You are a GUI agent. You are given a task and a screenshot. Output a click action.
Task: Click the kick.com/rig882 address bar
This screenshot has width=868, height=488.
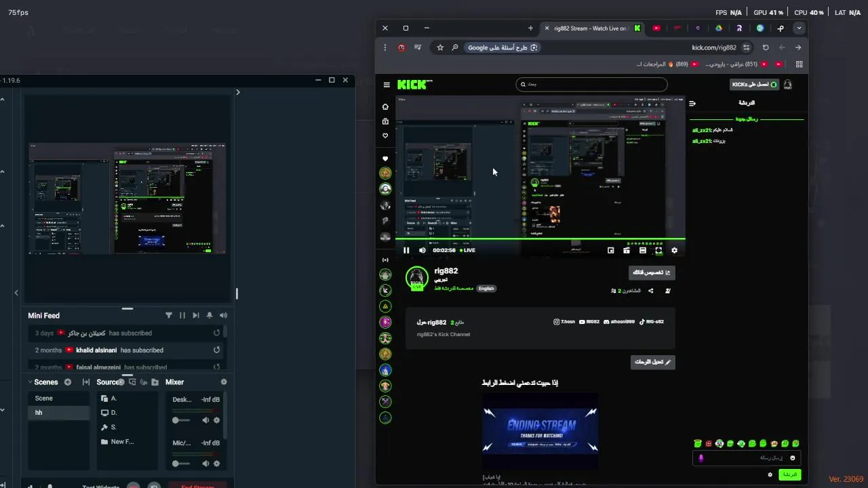pyautogui.click(x=713, y=47)
